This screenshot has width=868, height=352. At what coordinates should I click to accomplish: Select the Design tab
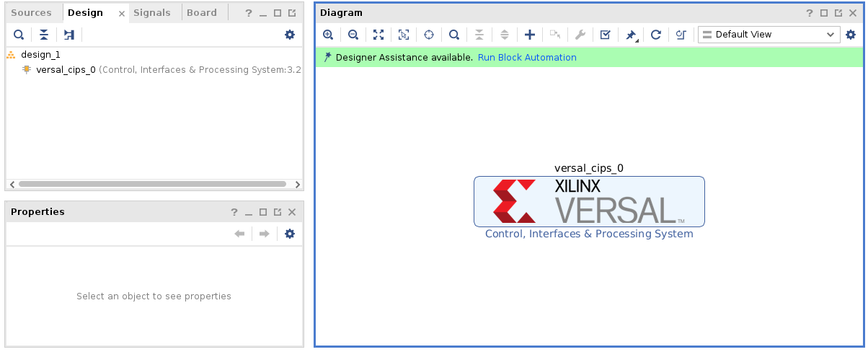[x=85, y=13]
